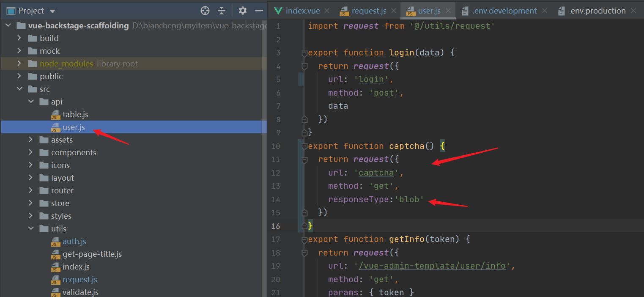644x297 pixels.
Task: Click '/vue-admin-template/user/info' url string
Action: coord(431,266)
